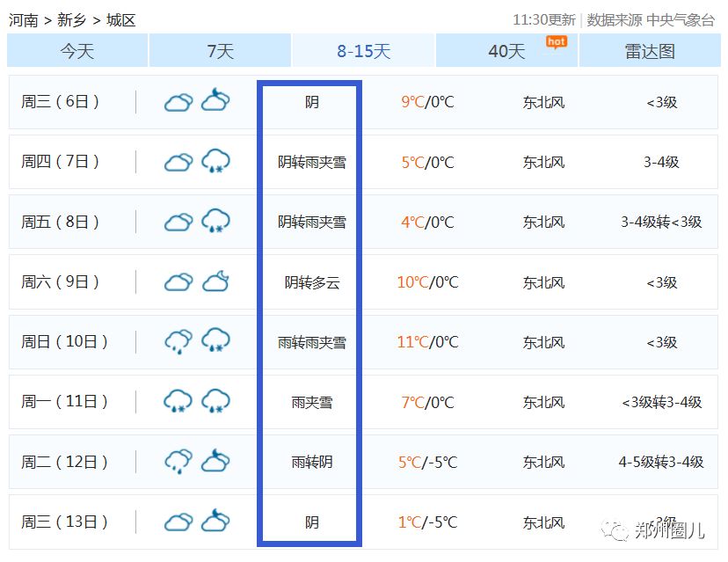Open the 雷达图 radar tab
Image resolution: width=728 pixels, height=562 pixels.
pos(650,51)
